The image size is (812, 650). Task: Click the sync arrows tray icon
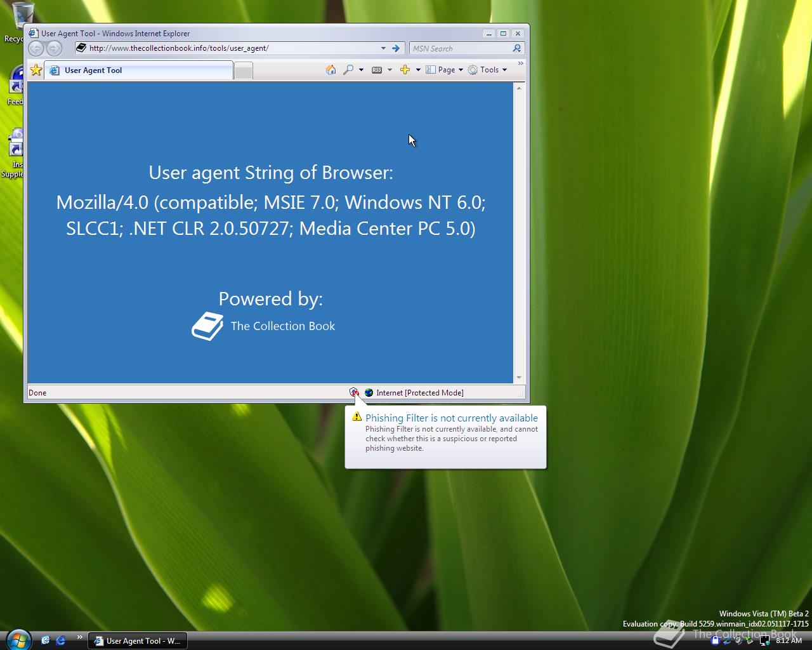point(727,640)
